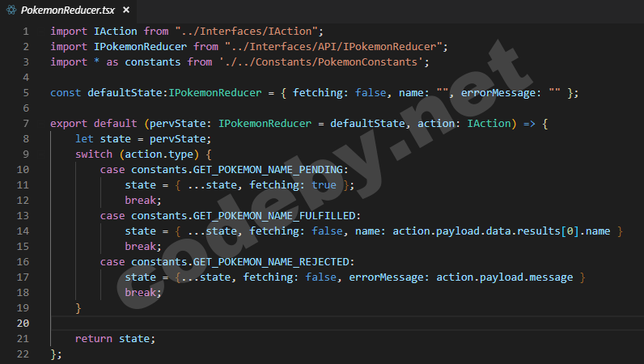This screenshot has width=644, height=364.
Task: Click line number 5 in gutter
Action: tap(26, 93)
